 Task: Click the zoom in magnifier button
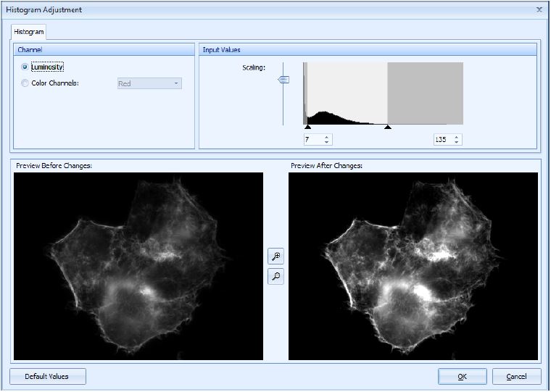(275, 257)
